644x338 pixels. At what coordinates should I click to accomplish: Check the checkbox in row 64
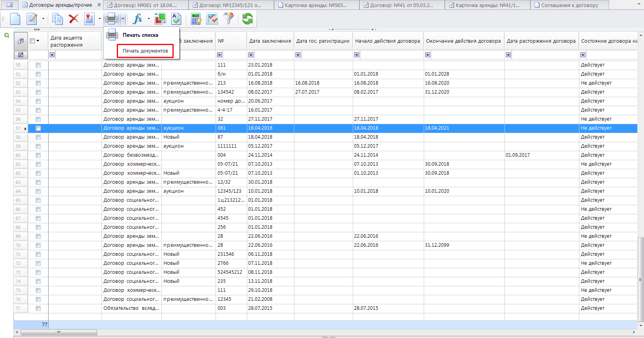click(38, 191)
